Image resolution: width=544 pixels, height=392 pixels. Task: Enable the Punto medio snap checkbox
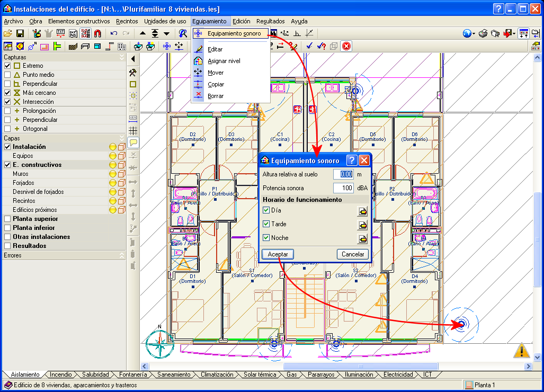7,75
